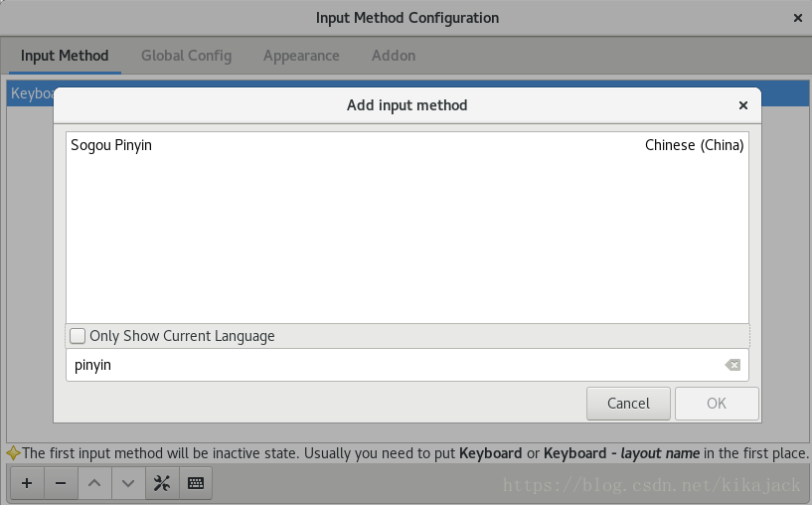Enable Only Show Current Language checkbox

pyautogui.click(x=78, y=336)
